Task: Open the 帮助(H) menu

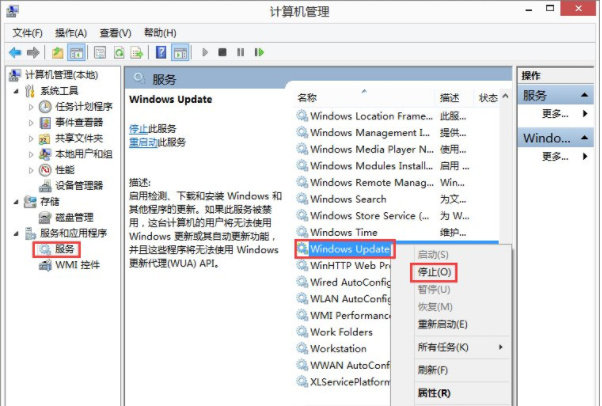Action: [160, 33]
